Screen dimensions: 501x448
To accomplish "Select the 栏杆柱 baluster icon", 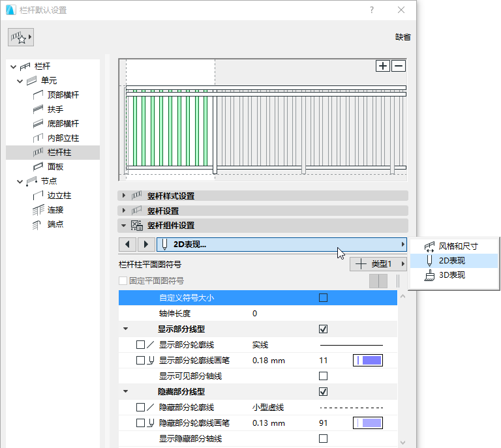I will coord(38,153).
